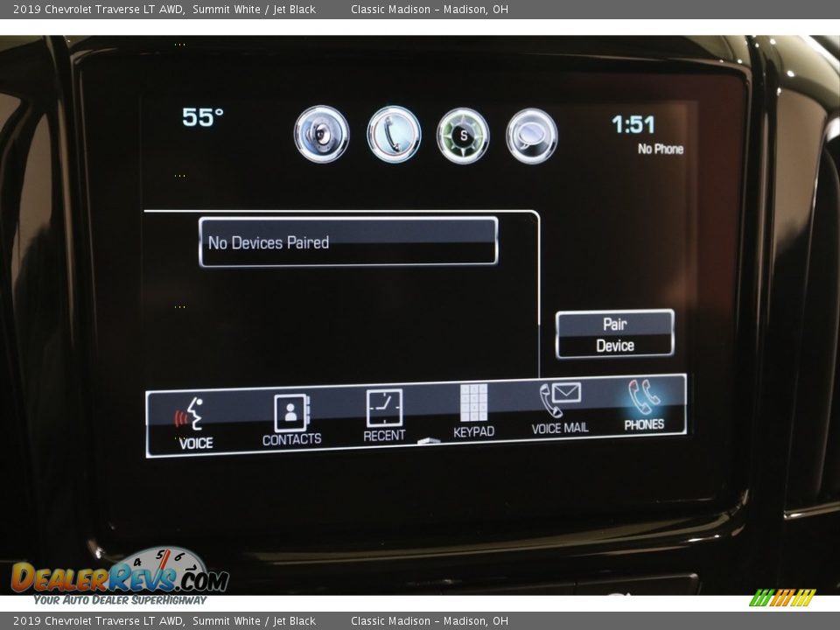Open the audio speaker icon
Image resolution: width=840 pixels, height=630 pixels.
(321, 134)
